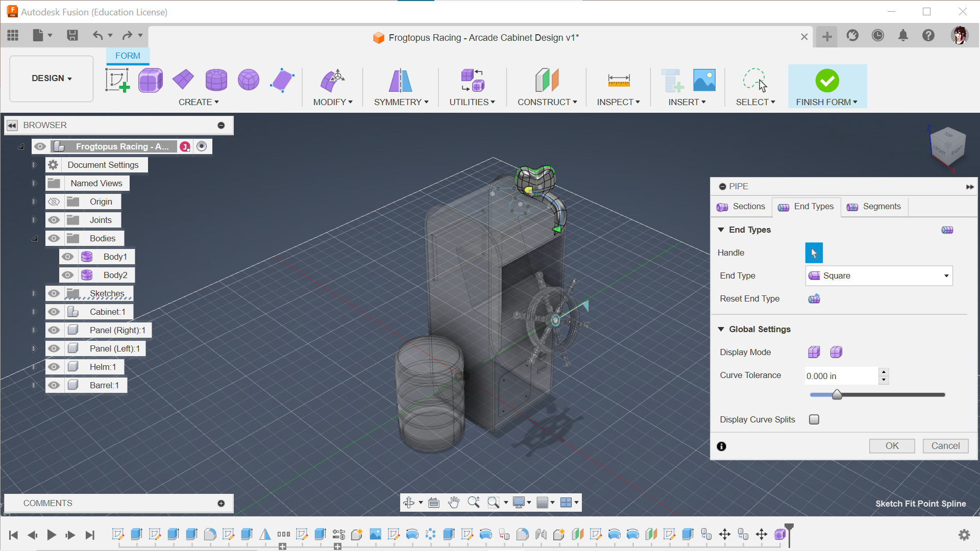Hide the Cabinet:1 component
Viewport: 980px width, 551px height.
click(54, 312)
